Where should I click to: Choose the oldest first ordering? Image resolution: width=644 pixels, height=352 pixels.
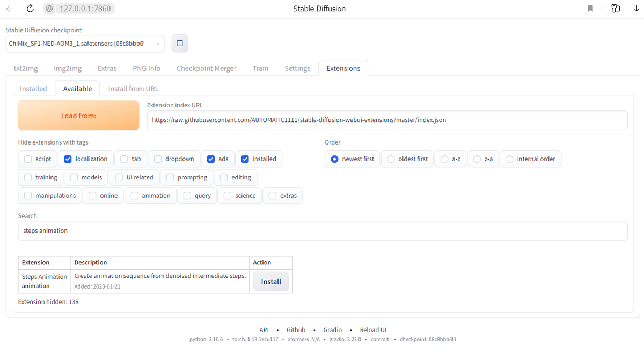(x=390, y=159)
